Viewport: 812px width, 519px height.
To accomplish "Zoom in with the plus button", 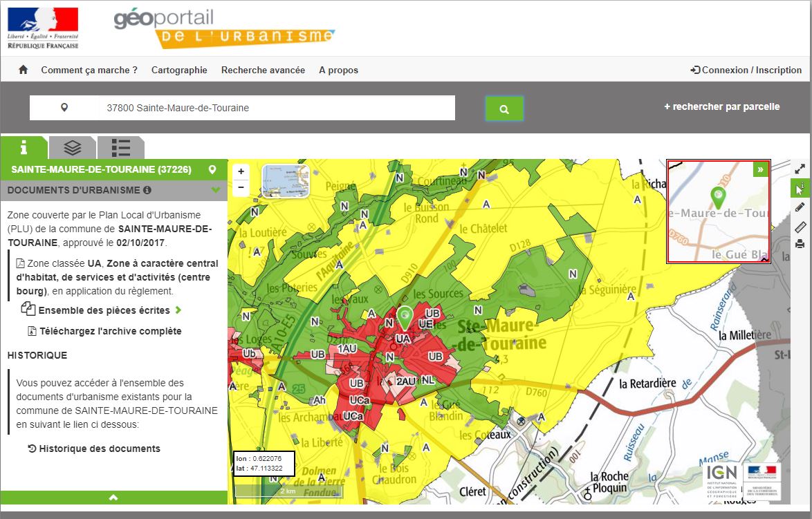I will click(x=241, y=171).
